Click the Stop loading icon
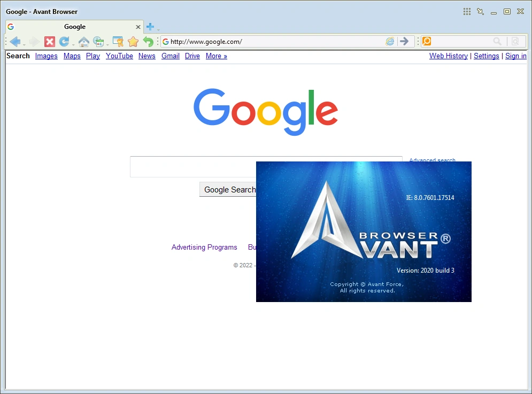 tap(49, 41)
